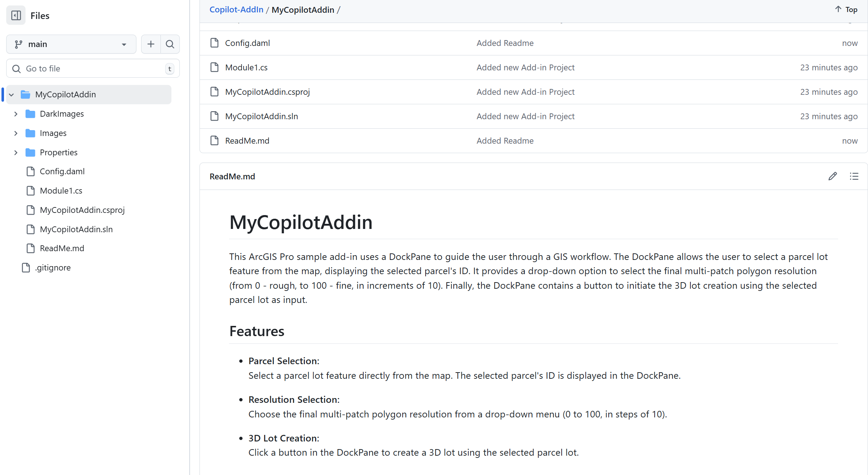Screen dimensions: 868x475
Task: Jump to Top of the page
Action: point(845,9)
